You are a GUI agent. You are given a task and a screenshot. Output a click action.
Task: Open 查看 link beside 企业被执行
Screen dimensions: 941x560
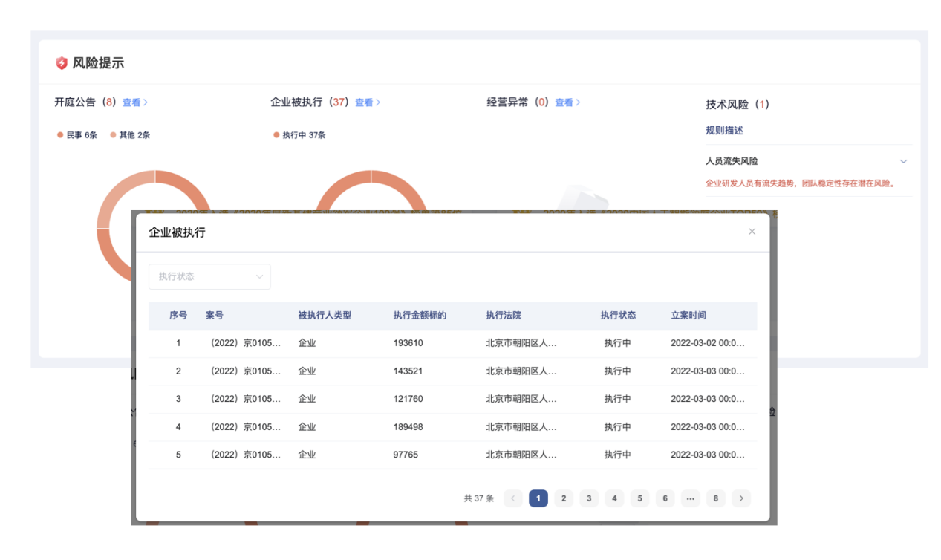[367, 102]
